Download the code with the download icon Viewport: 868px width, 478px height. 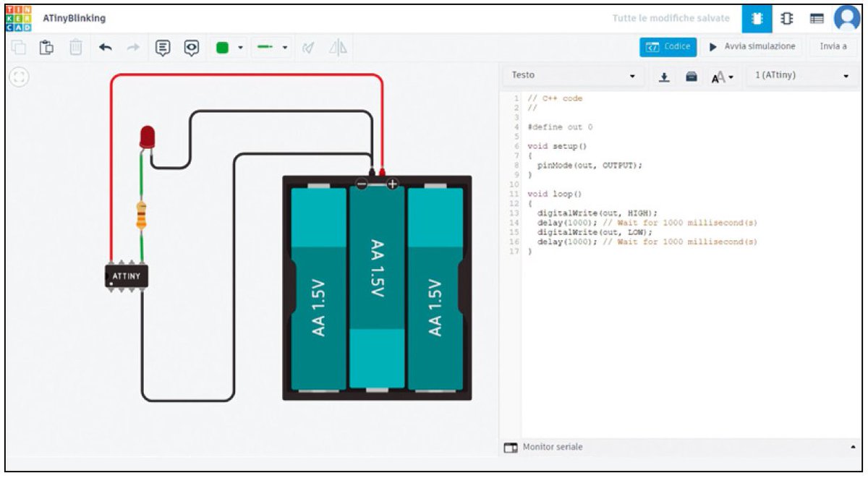[664, 76]
